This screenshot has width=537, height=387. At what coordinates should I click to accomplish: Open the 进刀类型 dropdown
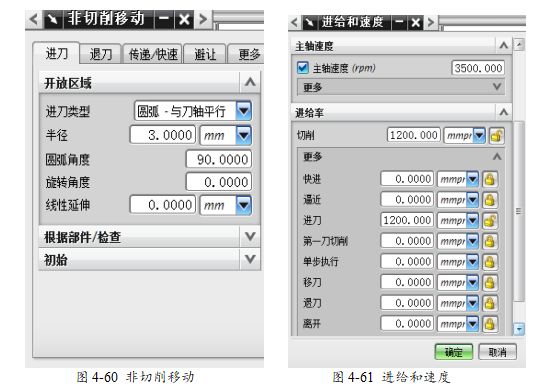[x=244, y=111]
